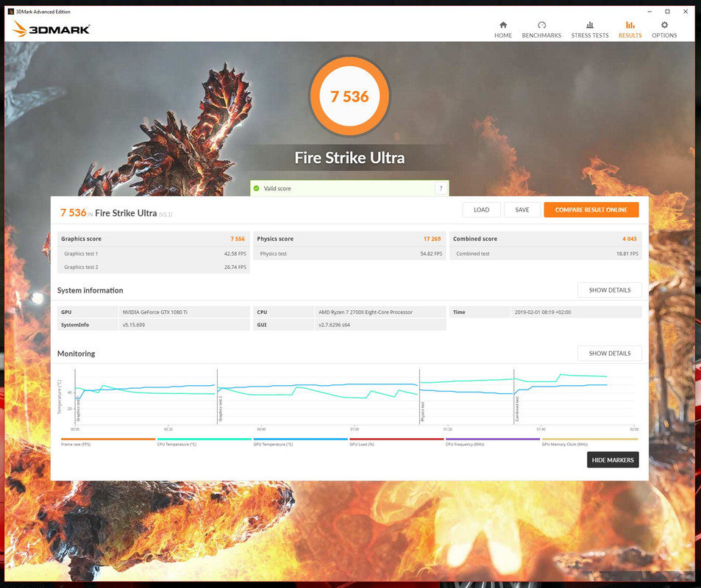Viewport: 701px width, 588px height.
Task: Open the Options gear icon
Action: [664, 25]
